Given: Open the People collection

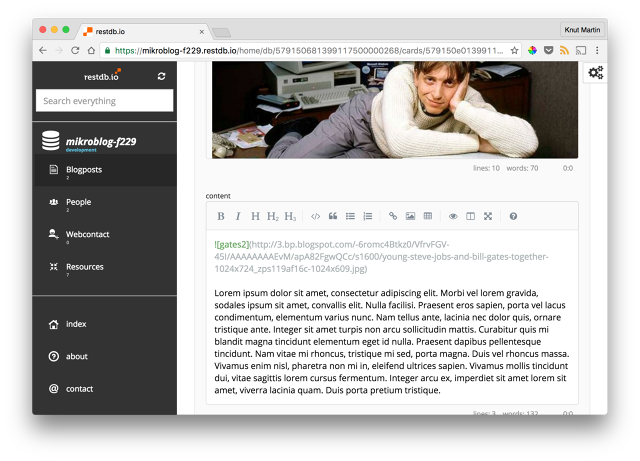Looking at the screenshot, I should (106, 203).
